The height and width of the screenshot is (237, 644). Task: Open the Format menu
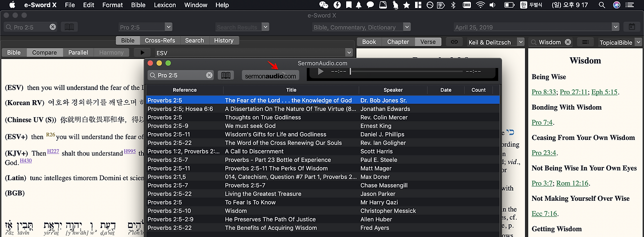coord(112,5)
